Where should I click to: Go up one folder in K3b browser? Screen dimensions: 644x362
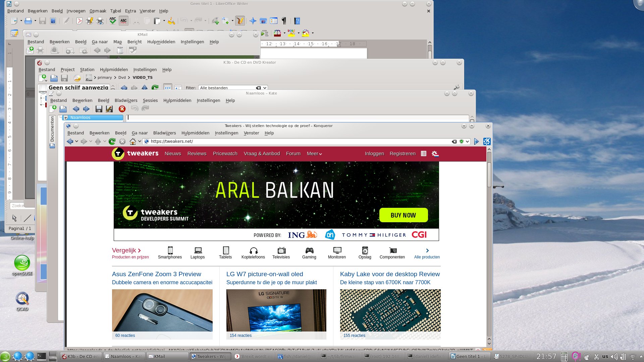coord(145,87)
